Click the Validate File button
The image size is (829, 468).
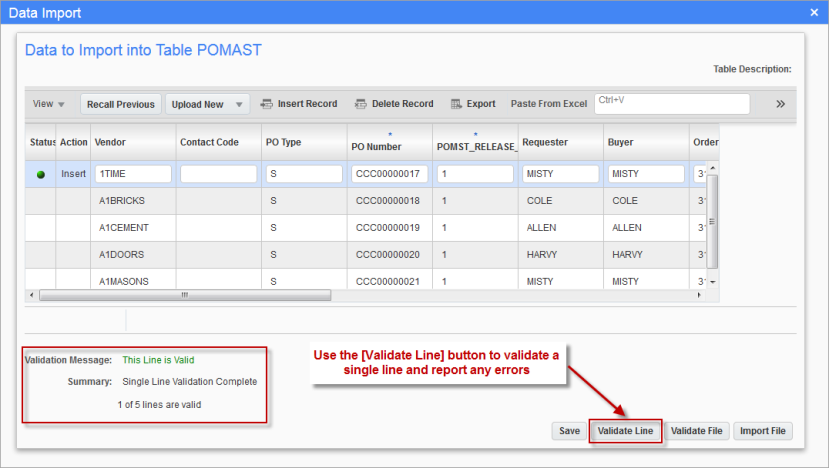(x=696, y=431)
